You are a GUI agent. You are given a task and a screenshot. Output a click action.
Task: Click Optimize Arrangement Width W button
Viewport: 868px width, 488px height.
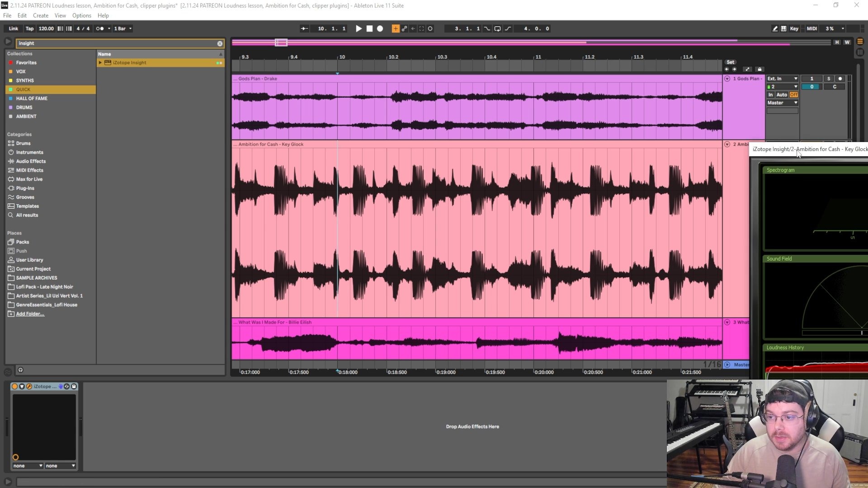847,42
